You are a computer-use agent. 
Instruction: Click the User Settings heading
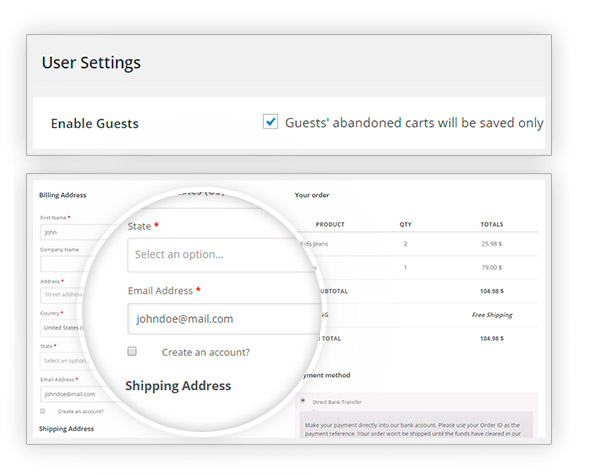(x=91, y=63)
